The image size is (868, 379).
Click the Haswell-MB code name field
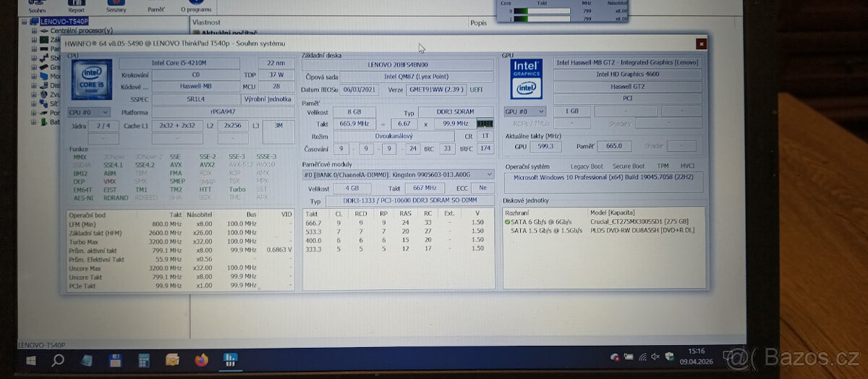point(195,86)
